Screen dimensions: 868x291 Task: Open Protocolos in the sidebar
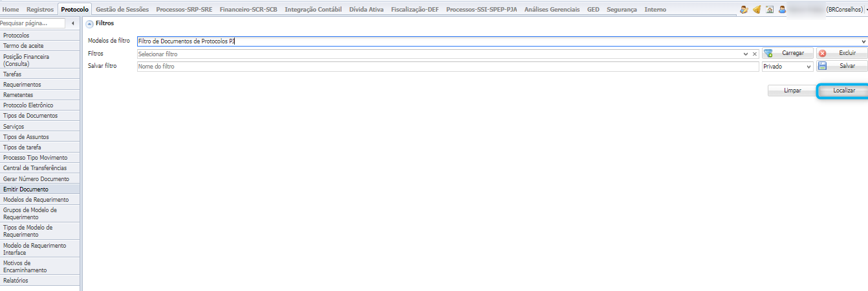(40, 35)
